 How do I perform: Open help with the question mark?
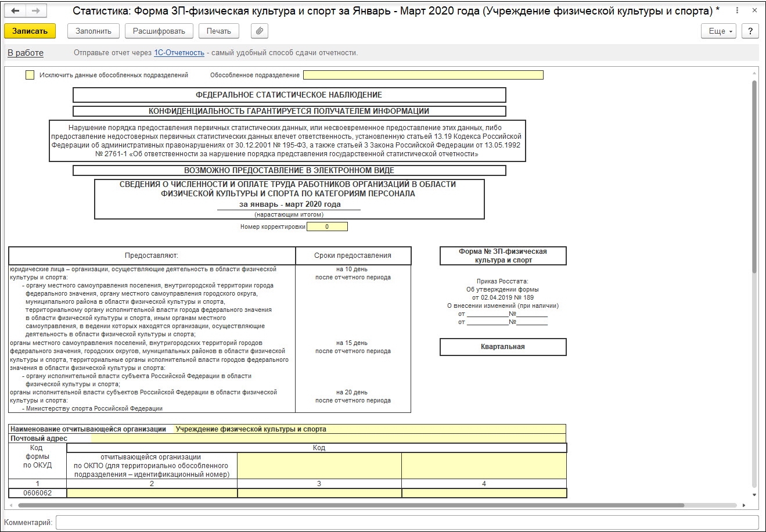coord(750,31)
